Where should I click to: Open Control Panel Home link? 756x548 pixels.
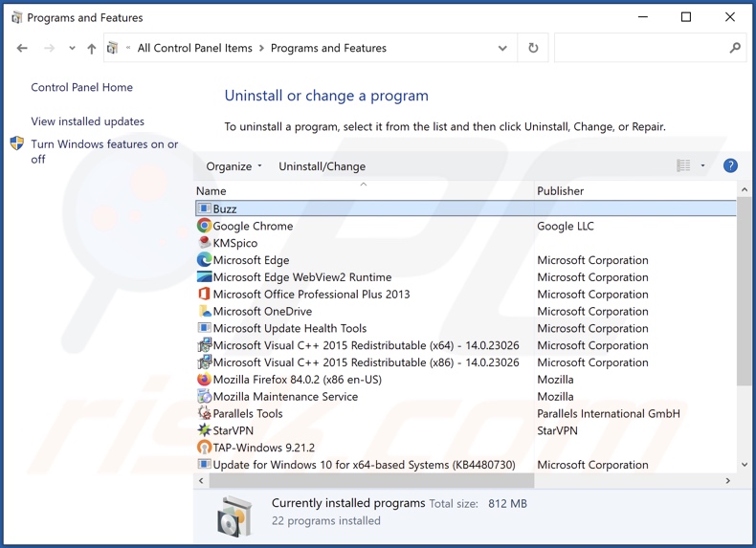point(82,87)
